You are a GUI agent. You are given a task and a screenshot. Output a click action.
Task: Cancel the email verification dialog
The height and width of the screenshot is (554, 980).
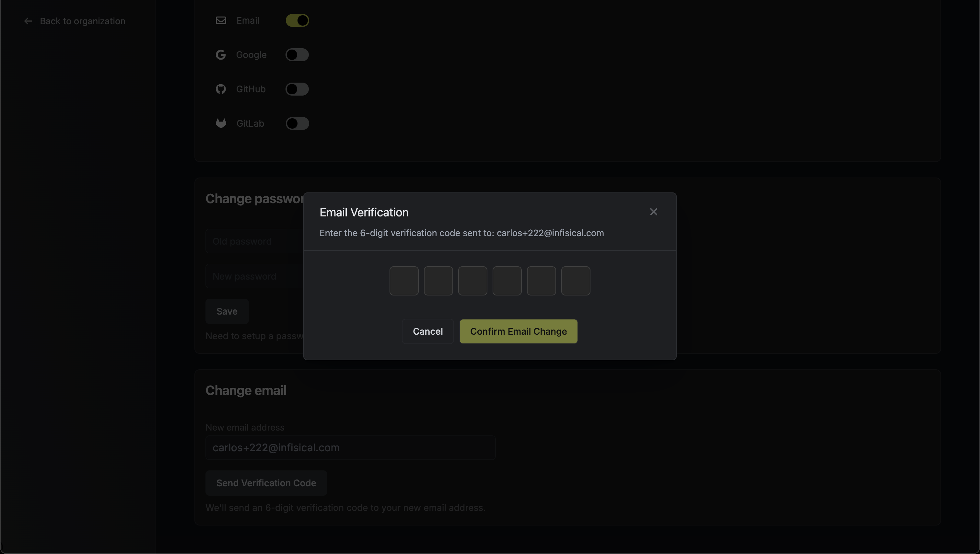[428, 331]
